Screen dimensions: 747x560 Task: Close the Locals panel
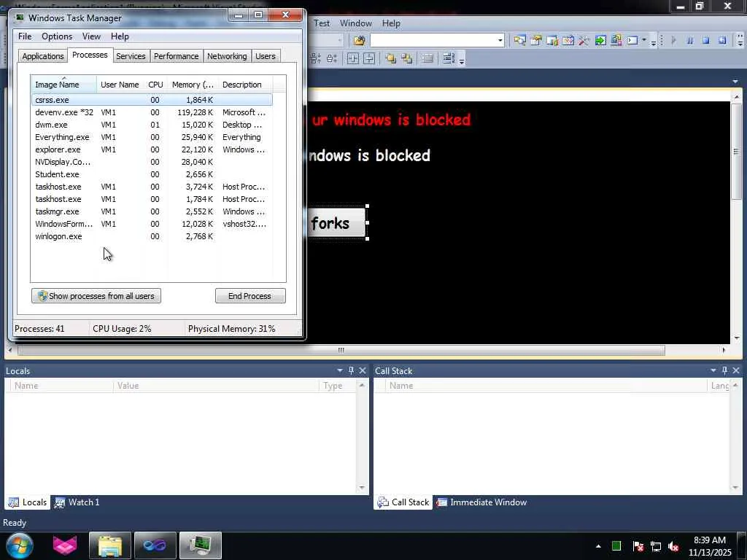(x=363, y=370)
